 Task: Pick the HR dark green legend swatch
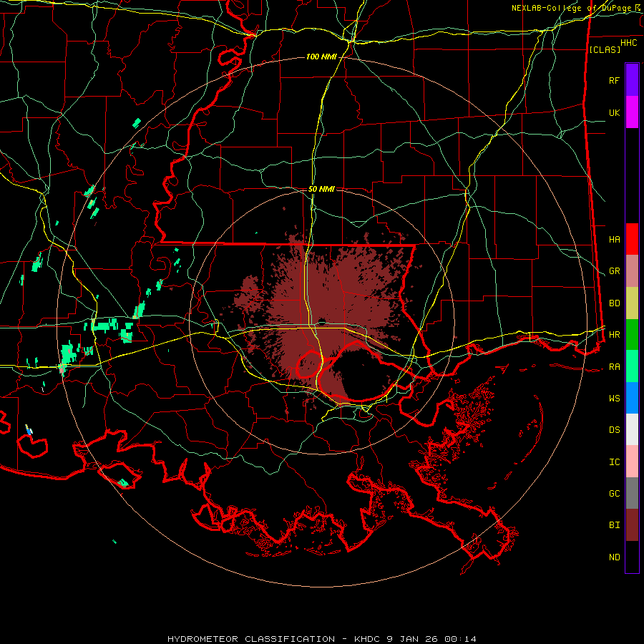click(x=632, y=335)
